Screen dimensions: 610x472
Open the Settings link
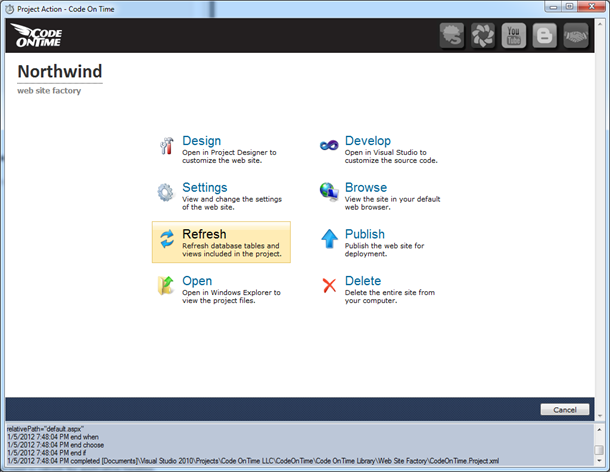point(205,187)
